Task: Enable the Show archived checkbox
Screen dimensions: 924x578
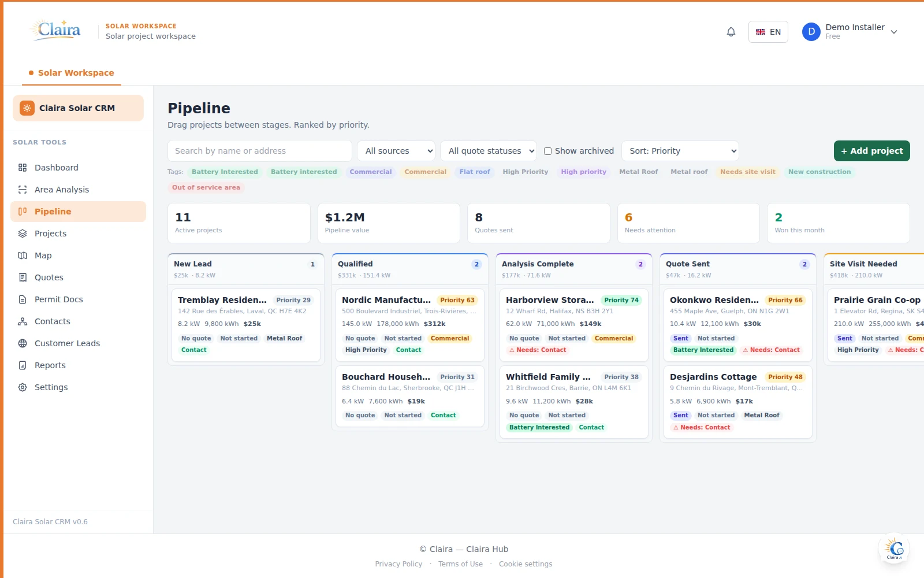Action: 547,151
